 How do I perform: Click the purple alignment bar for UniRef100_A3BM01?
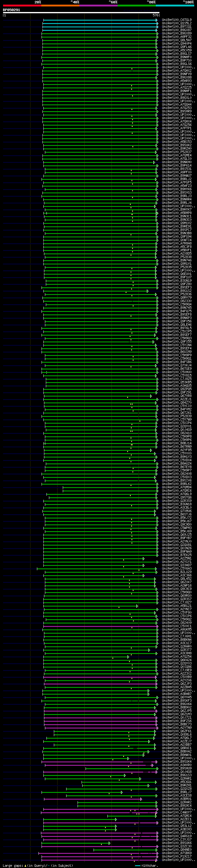[93, 799]
